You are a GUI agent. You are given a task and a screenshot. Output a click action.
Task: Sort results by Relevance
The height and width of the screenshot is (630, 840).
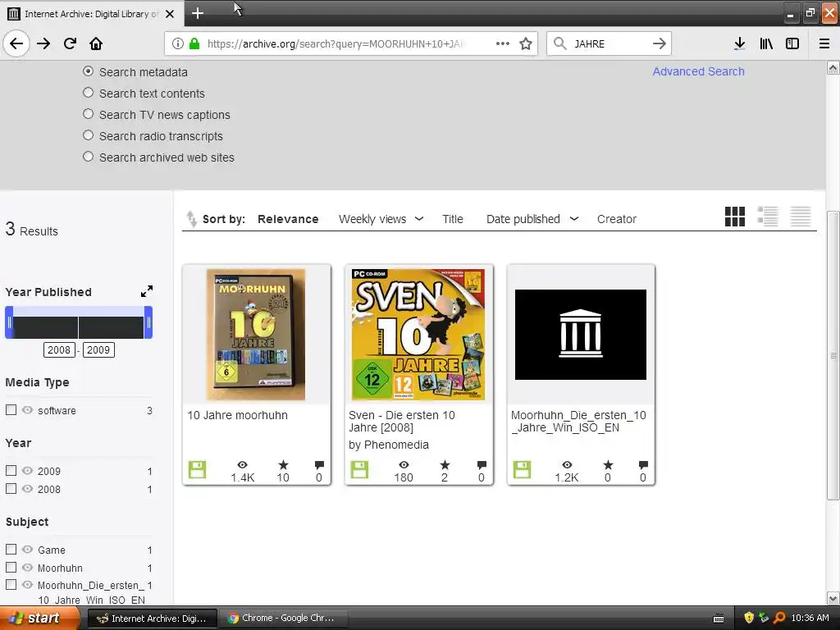288,219
